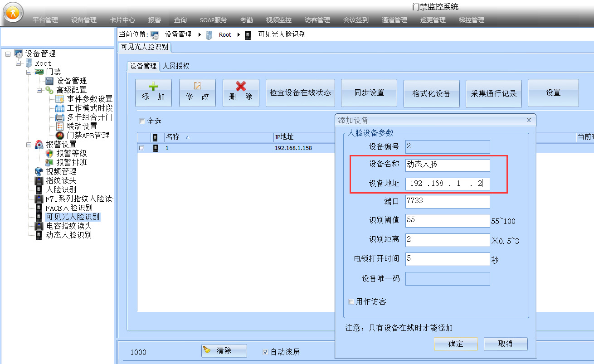Collapse the 报警设置 tree node
This screenshot has height=364, width=594.
click(x=29, y=145)
